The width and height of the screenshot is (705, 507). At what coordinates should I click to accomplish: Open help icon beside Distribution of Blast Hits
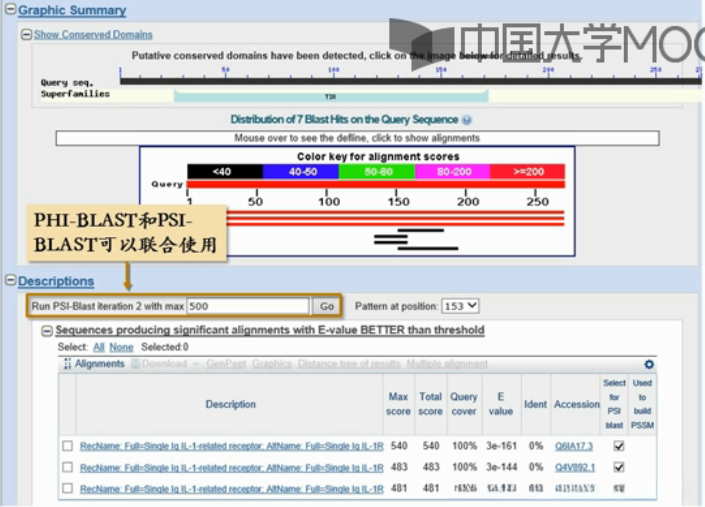coord(467,120)
